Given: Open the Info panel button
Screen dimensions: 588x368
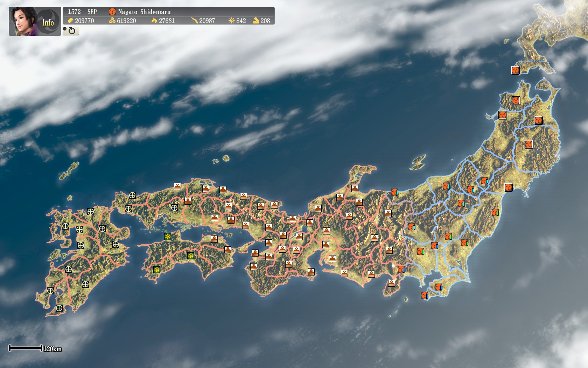Looking at the screenshot, I should click(48, 22).
